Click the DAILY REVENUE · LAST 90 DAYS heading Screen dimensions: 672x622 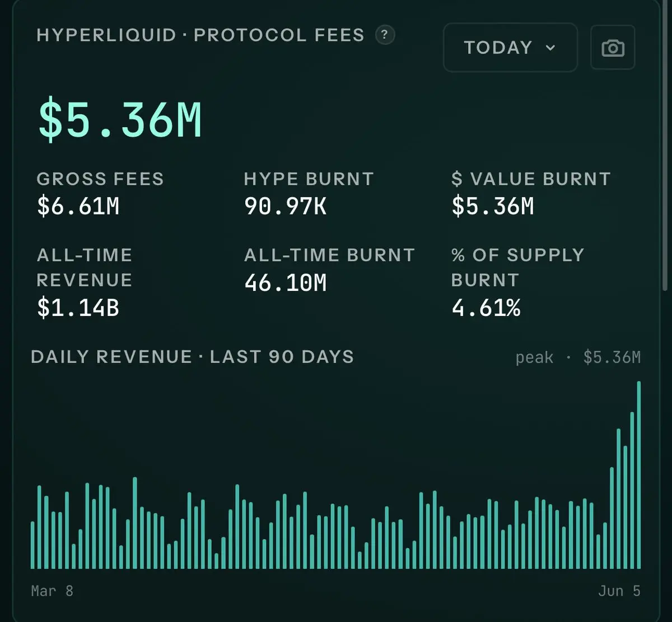click(193, 357)
